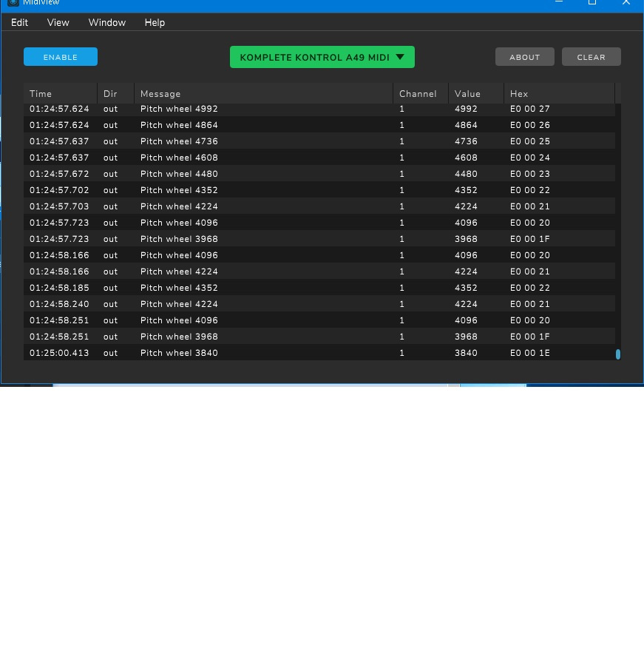
Task: Click hex value E0 00 23
Action: pyautogui.click(x=530, y=174)
